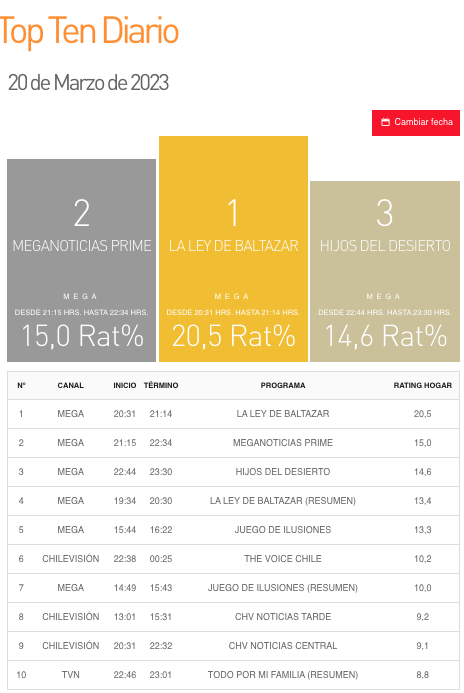This screenshot has height=693, width=464.
Task: Click the Todo por mi Familia (Resumen) row
Action: [233, 674]
